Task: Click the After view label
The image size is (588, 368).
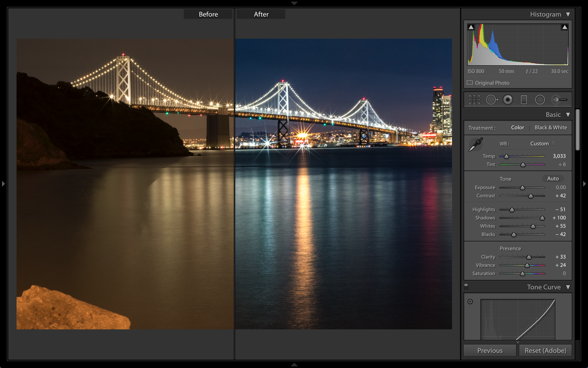Action: (x=261, y=14)
